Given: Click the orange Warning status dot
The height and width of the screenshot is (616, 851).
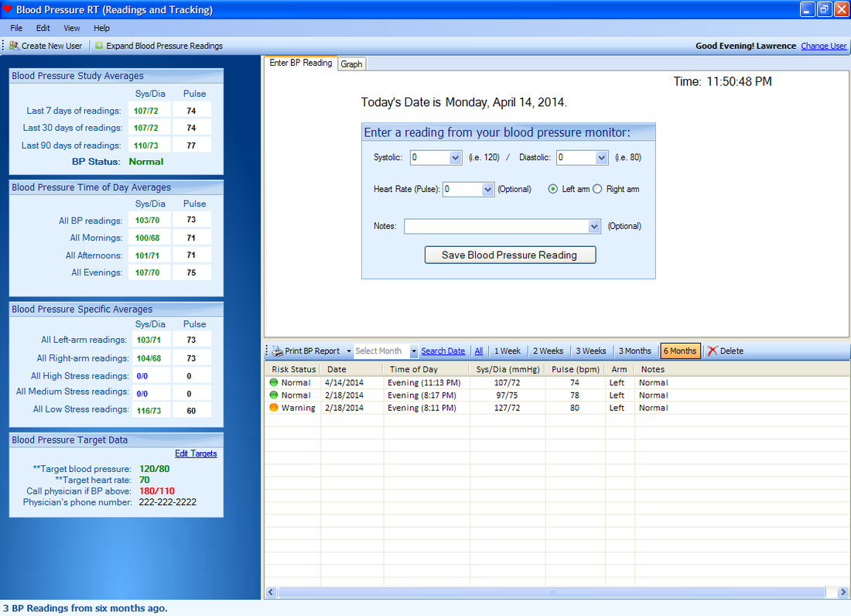Looking at the screenshot, I should [274, 408].
